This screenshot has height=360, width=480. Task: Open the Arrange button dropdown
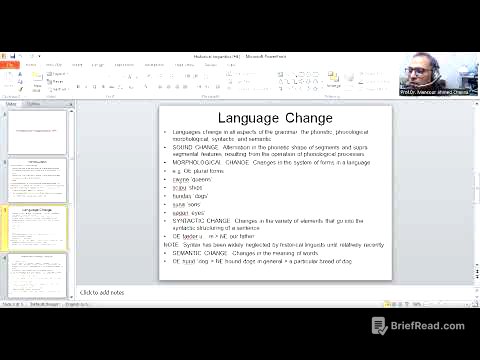coord(333,80)
